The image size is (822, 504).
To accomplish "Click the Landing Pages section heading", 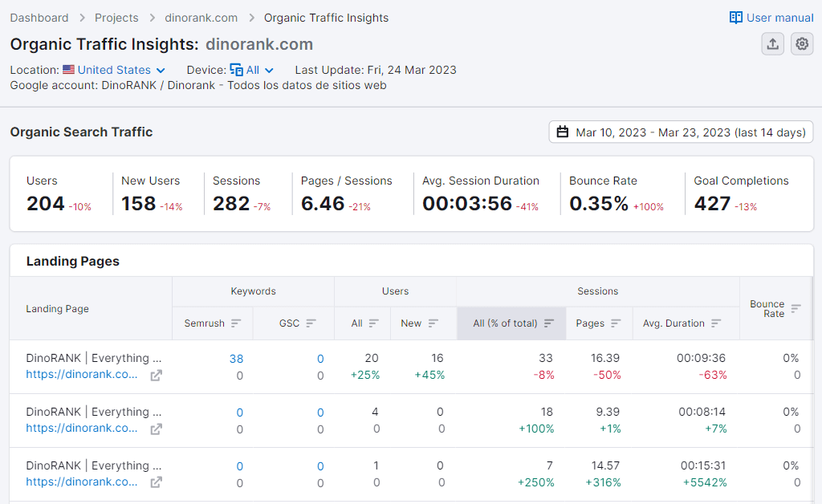I will pos(73,262).
